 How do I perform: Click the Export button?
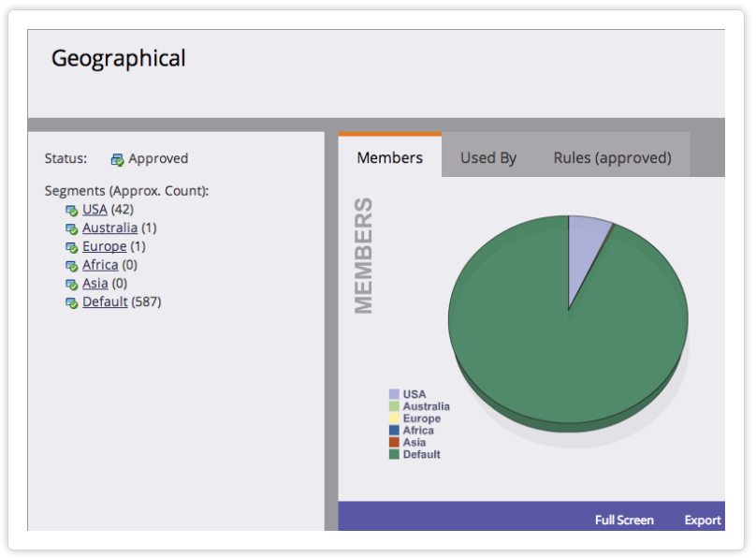(x=703, y=520)
